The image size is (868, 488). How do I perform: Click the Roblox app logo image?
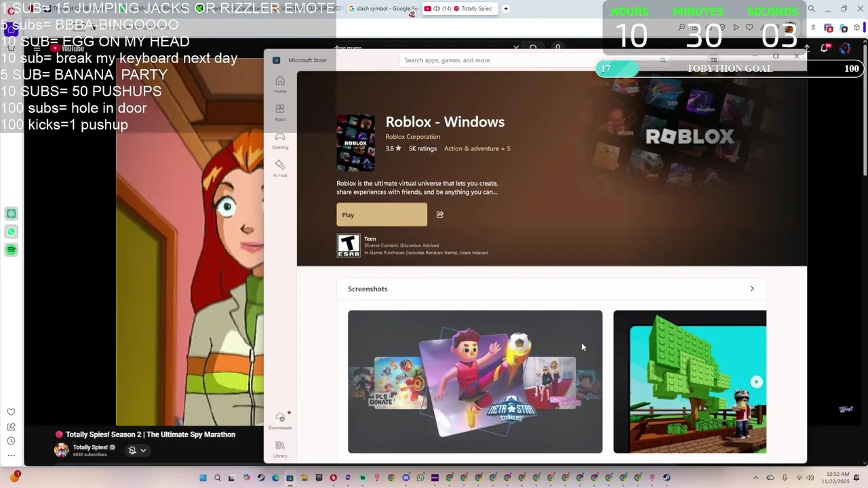[355, 143]
